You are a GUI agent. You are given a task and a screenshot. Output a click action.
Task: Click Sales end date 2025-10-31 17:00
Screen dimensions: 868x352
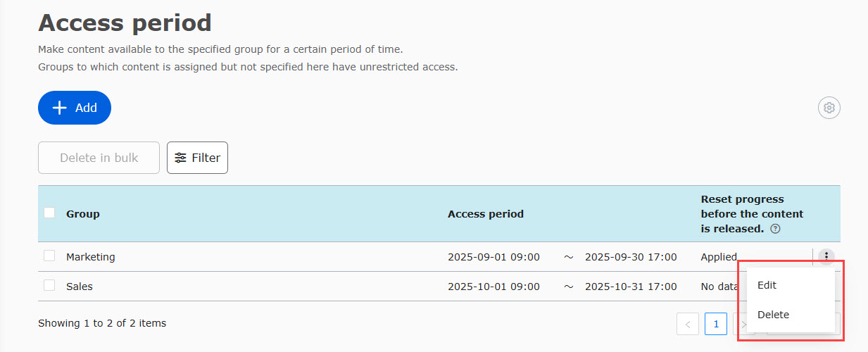tap(631, 287)
